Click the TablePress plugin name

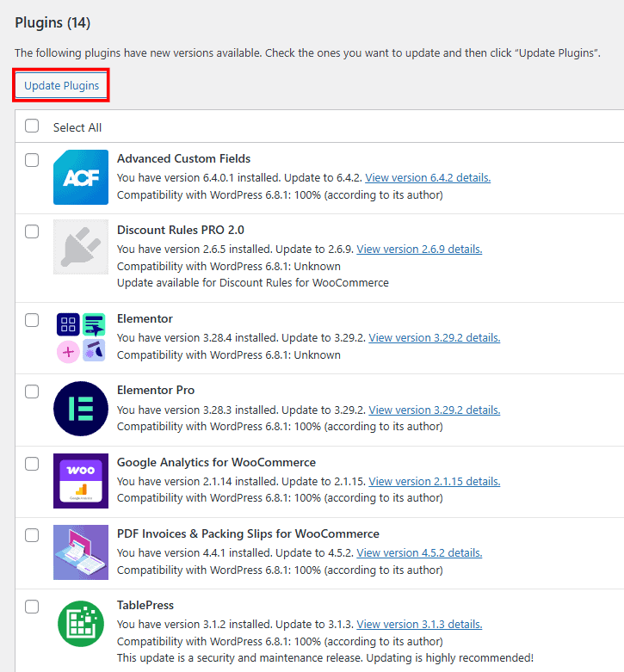click(145, 605)
